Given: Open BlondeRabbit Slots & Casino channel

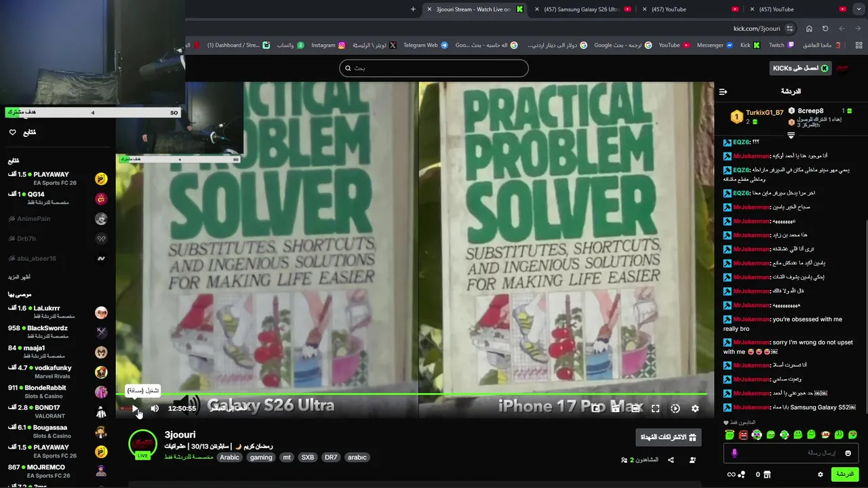Looking at the screenshot, I should coord(58,392).
